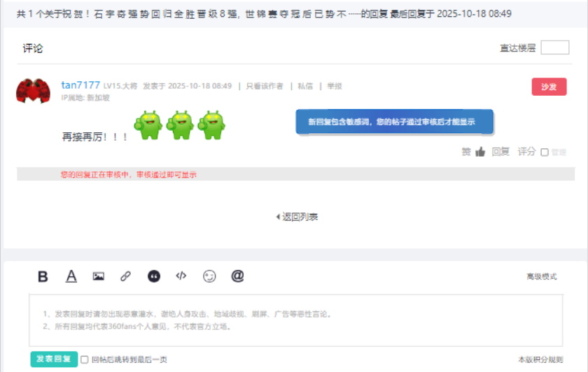Open tan7177's user profile link
Screen dimensions: 588x372
click(x=80, y=85)
